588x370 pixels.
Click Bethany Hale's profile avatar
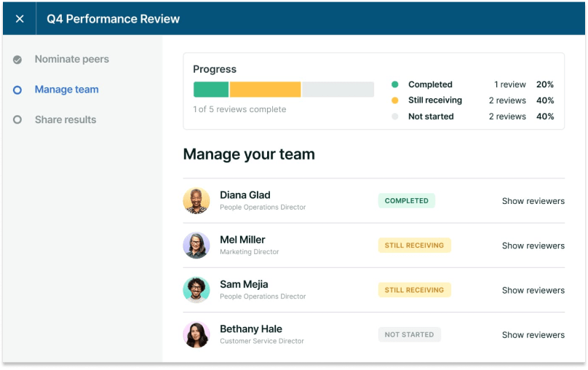(196, 334)
